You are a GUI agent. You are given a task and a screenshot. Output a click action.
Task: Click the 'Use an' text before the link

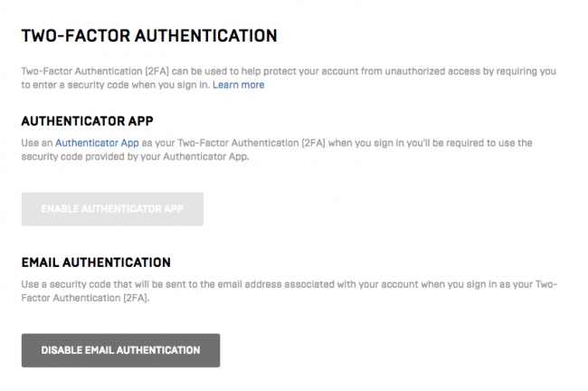click(x=37, y=143)
